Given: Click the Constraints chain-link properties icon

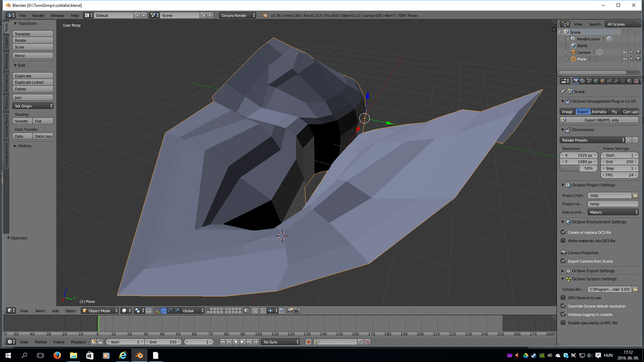Looking at the screenshot, I should (609, 81).
